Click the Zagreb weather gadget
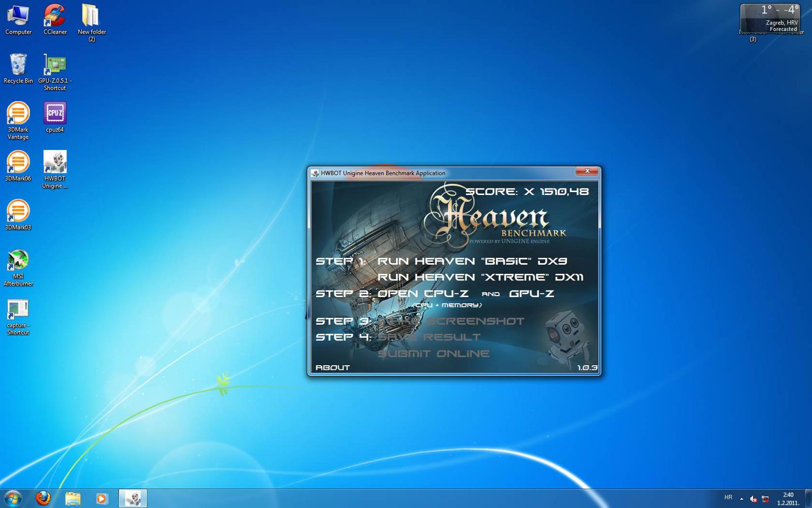 770,18
